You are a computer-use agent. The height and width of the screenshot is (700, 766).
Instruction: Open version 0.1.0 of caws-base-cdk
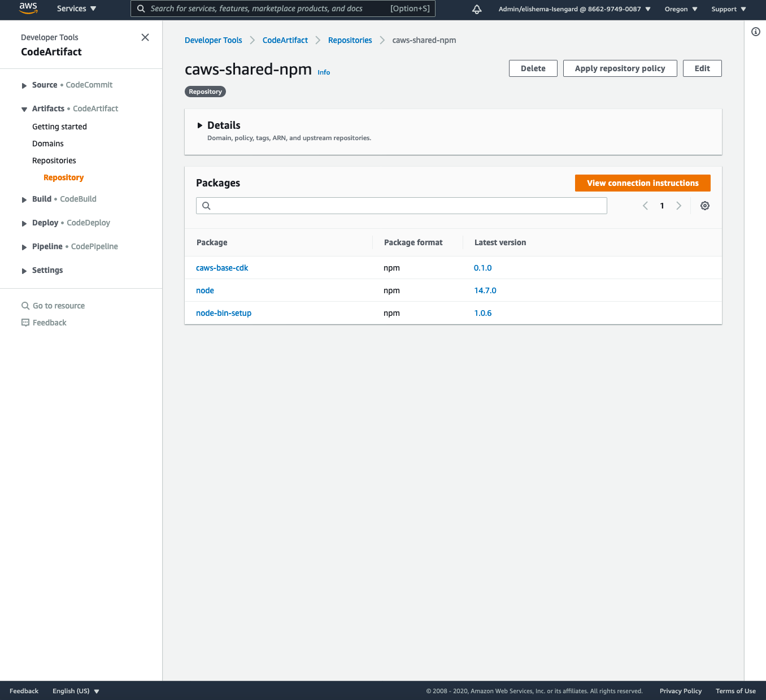click(483, 268)
